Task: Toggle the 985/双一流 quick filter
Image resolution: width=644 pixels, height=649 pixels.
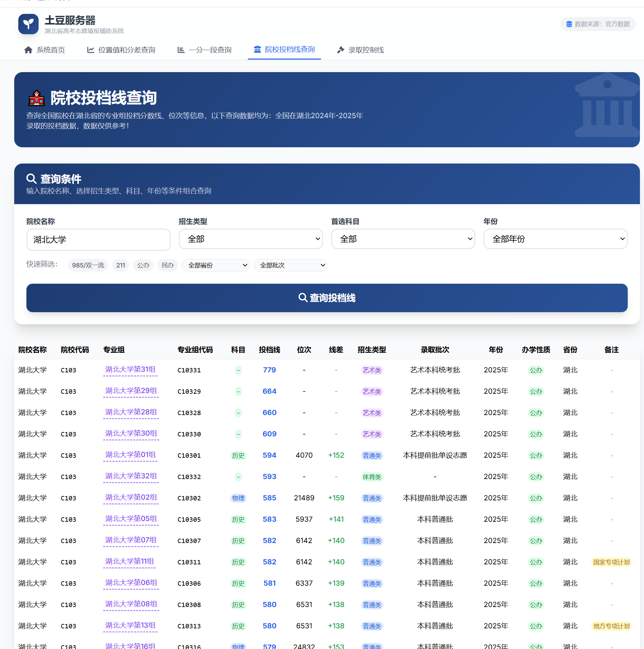Action: pyautogui.click(x=88, y=265)
